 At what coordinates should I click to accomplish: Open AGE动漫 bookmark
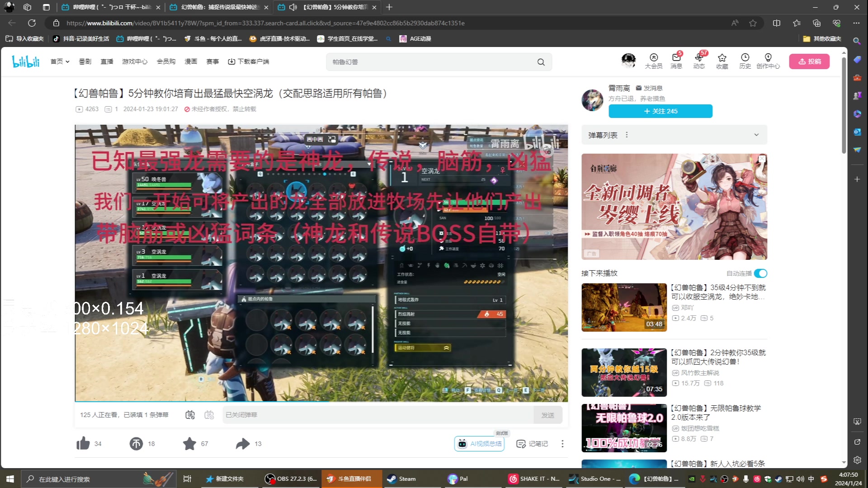pos(415,39)
